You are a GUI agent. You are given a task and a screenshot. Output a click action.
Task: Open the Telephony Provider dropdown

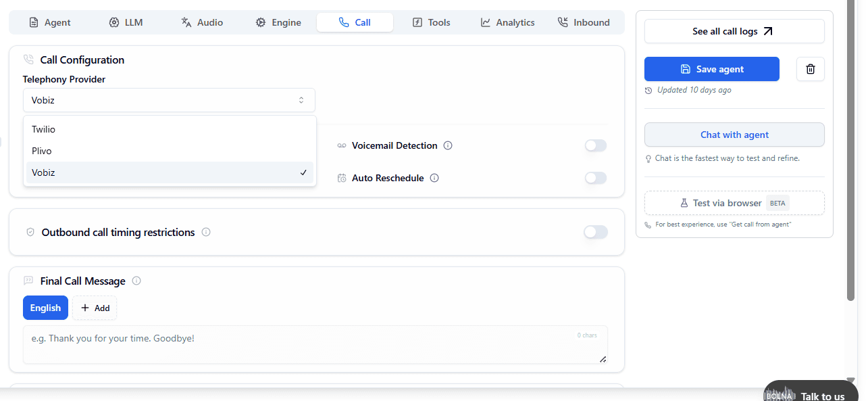tap(169, 99)
